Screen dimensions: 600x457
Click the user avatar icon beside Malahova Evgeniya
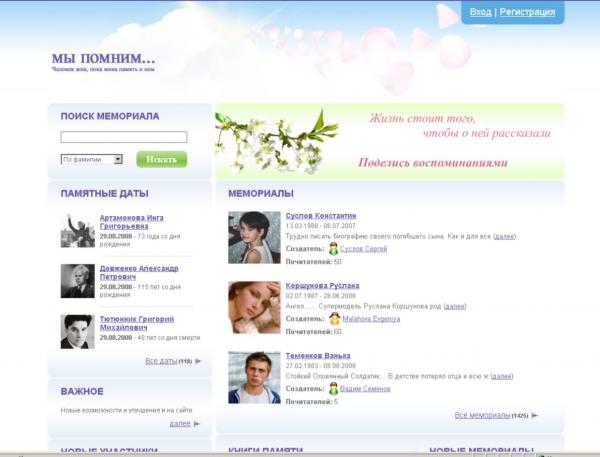(x=335, y=318)
